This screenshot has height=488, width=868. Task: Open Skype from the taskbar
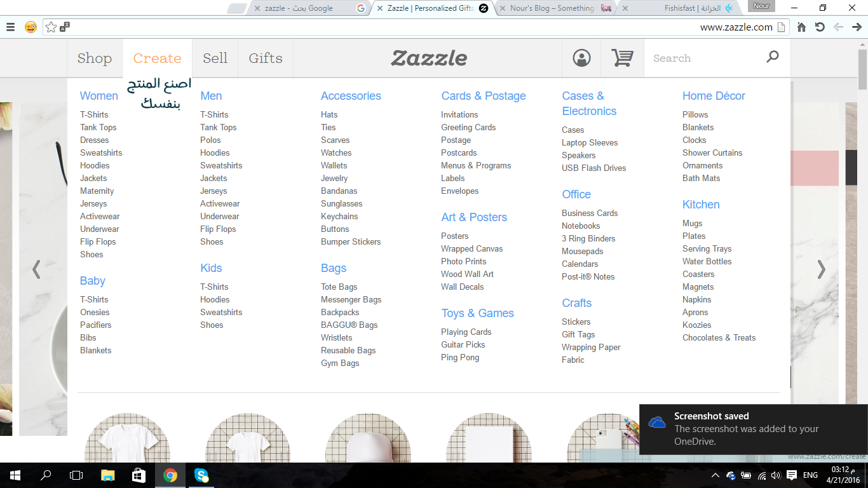[x=201, y=475]
